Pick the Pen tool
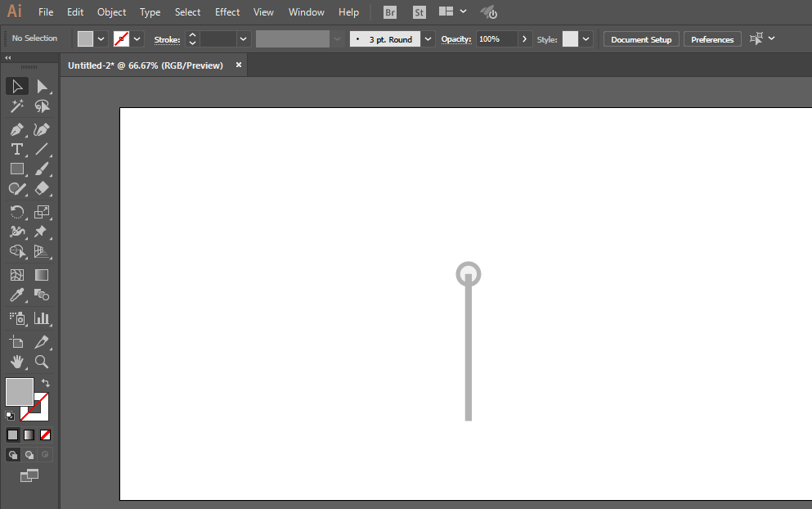 16,129
